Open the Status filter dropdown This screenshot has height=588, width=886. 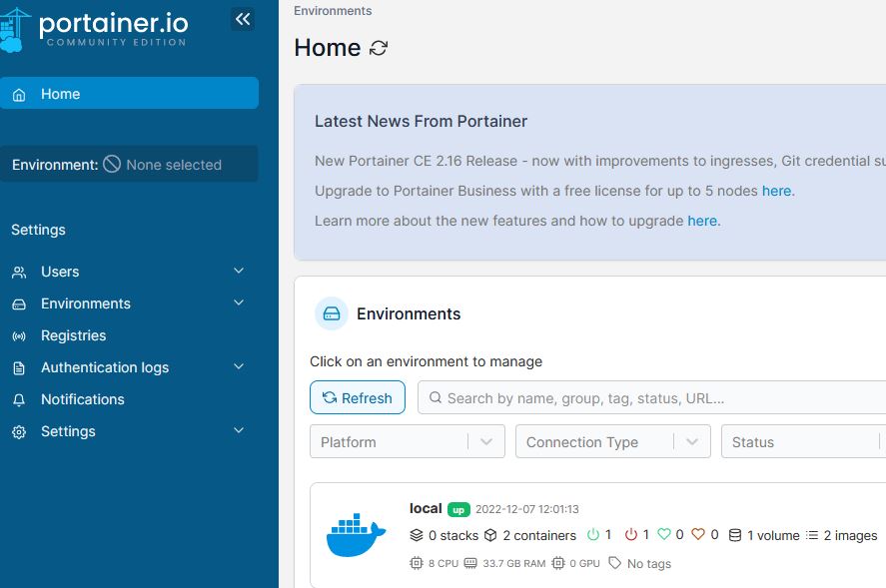(x=803, y=441)
